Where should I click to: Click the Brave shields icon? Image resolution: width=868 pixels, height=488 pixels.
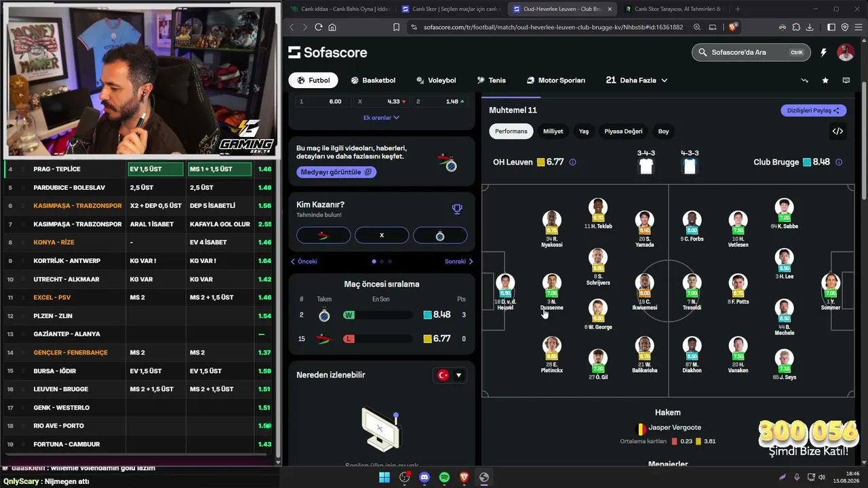pos(732,27)
